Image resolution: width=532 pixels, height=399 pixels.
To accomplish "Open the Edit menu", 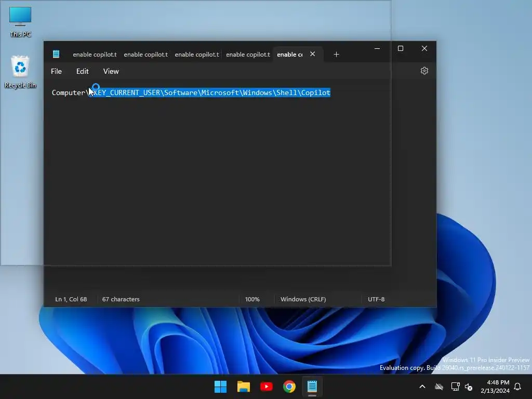I will click(x=83, y=71).
